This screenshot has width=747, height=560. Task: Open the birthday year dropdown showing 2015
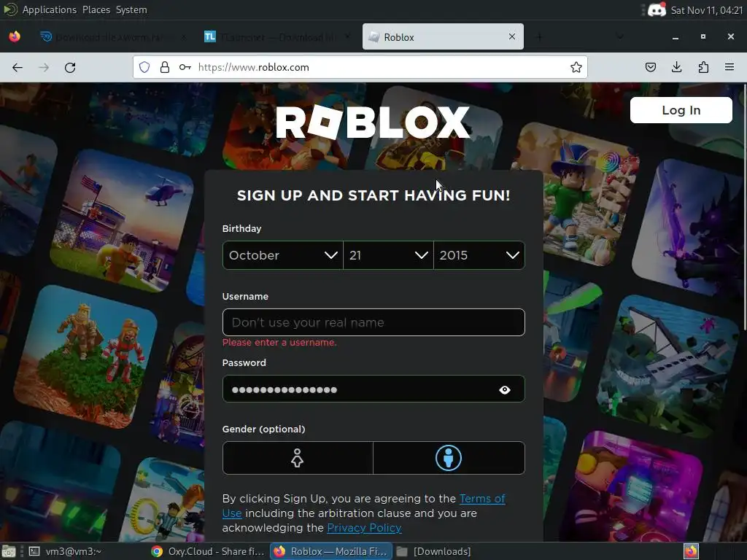point(479,255)
